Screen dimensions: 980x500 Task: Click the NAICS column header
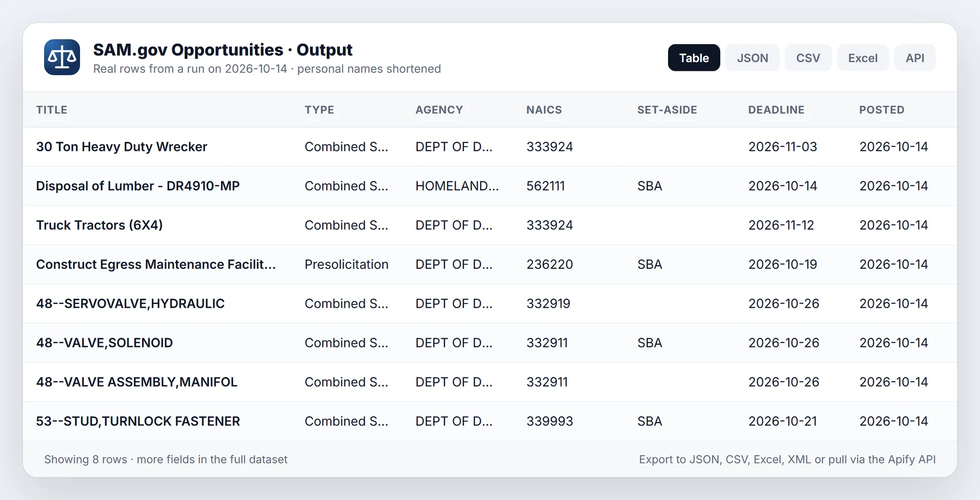pyautogui.click(x=544, y=109)
